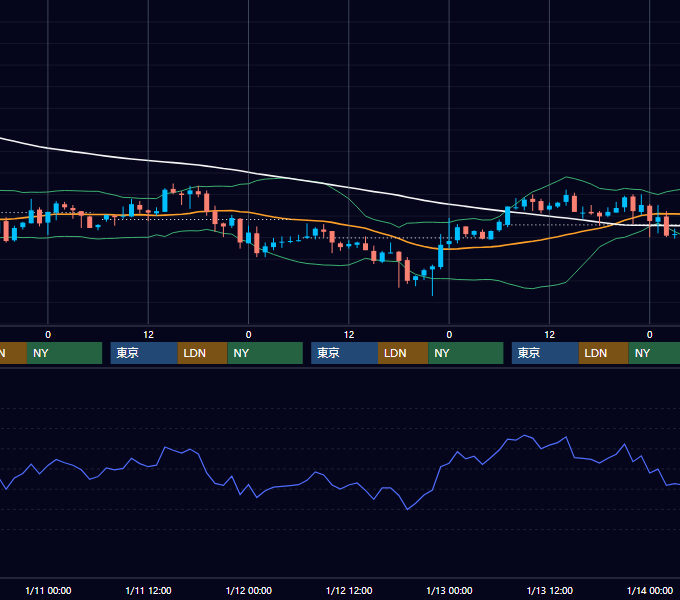Click the tall blue candle just before 1/13 00:00
The height and width of the screenshot is (600, 680).
click(x=441, y=256)
